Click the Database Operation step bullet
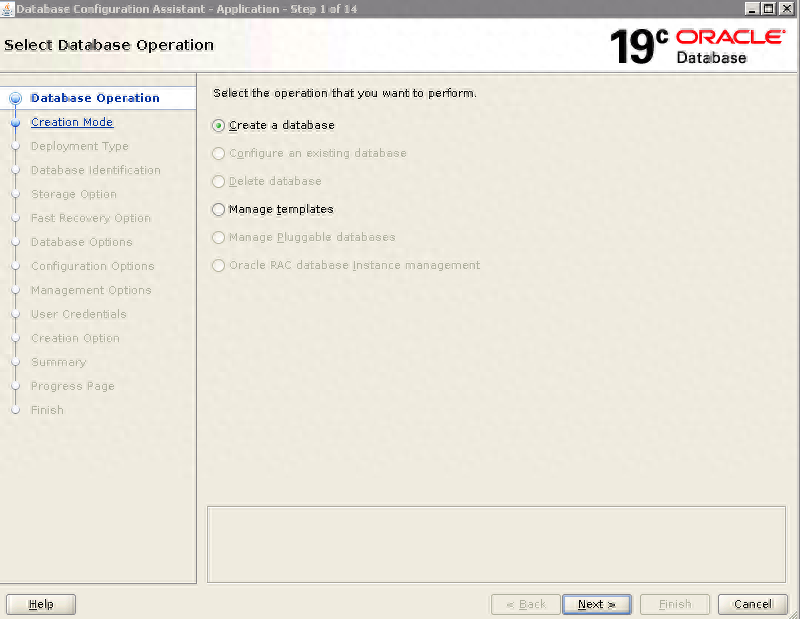Image resolution: width=800 pixels, height=619 pixels. click(15, 98)
